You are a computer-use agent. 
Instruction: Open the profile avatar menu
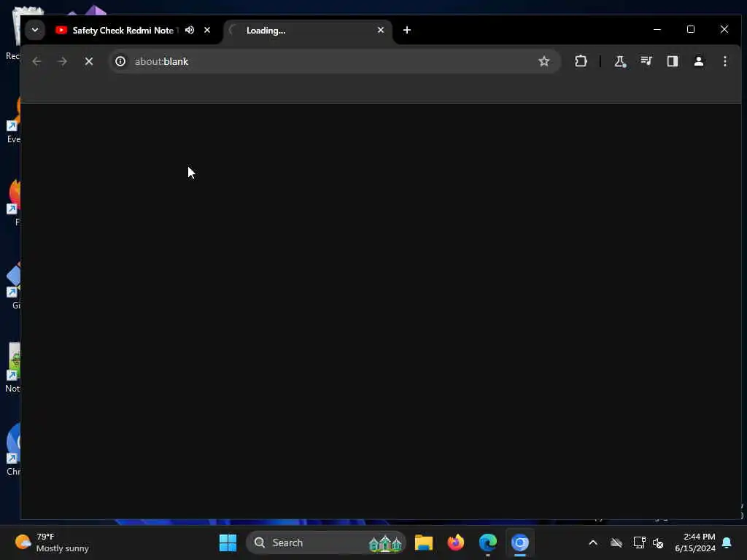tap(698, 61)
